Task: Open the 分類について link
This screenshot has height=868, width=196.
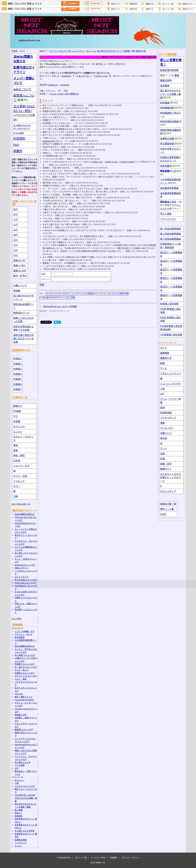Action: 20,285
